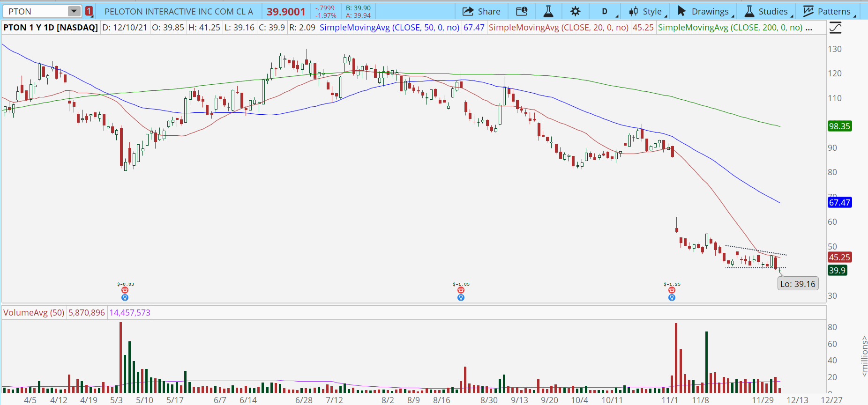
Task: Click the red link color 1 icon
Action: coord(89,12)
